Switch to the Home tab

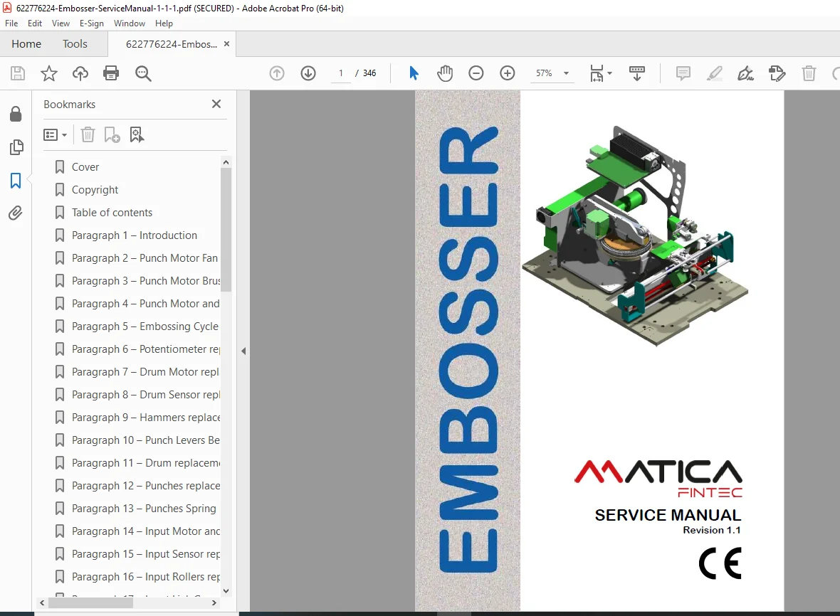tap(26, 44)
